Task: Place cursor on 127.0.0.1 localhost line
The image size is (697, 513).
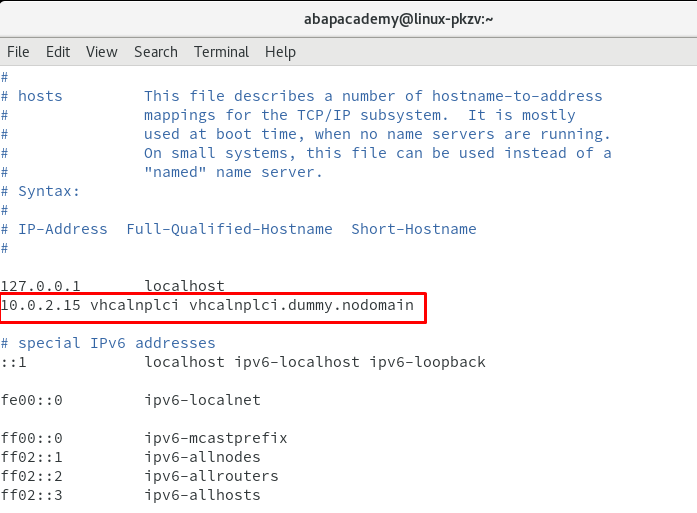Action: click(112, 286)
